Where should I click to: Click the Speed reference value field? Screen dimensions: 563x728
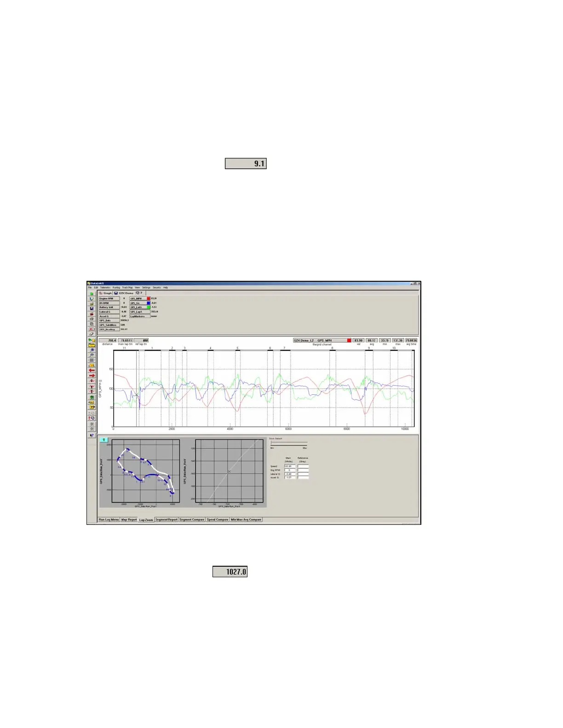303,466
